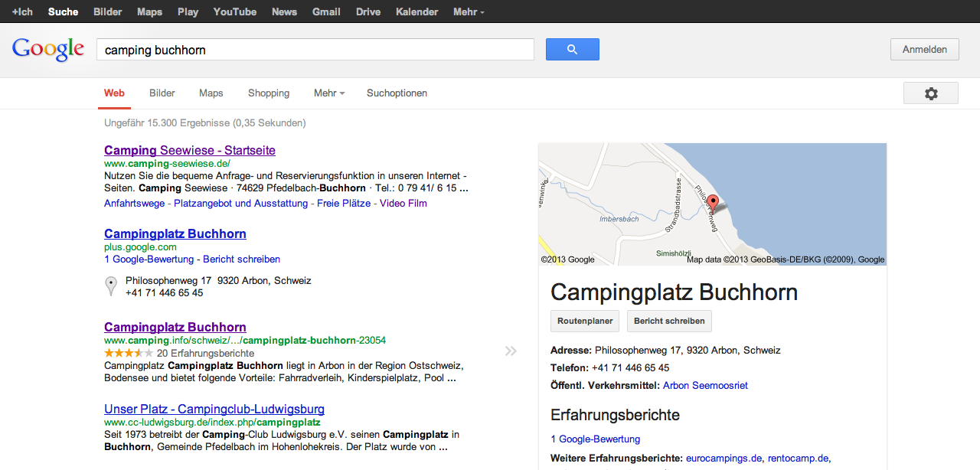Click the double chevron arrow next to result
Image resolution: width=980 pixels, height=470 pixels.
[511, 351]
